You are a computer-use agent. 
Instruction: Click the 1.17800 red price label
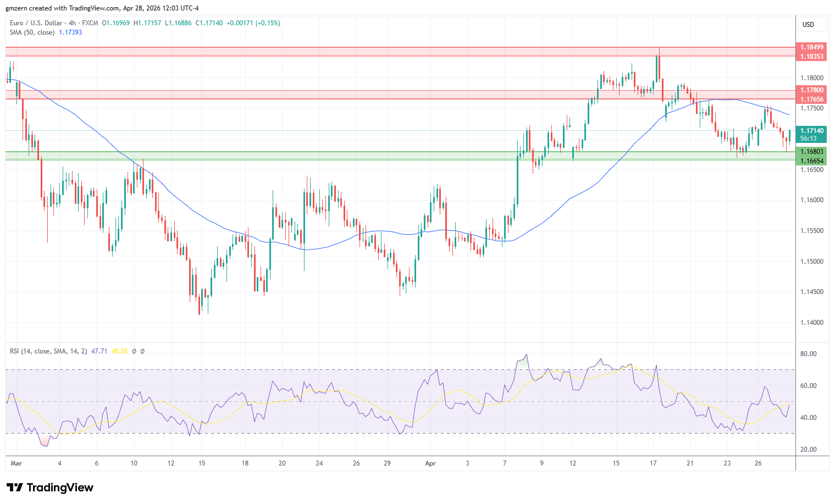811,90
